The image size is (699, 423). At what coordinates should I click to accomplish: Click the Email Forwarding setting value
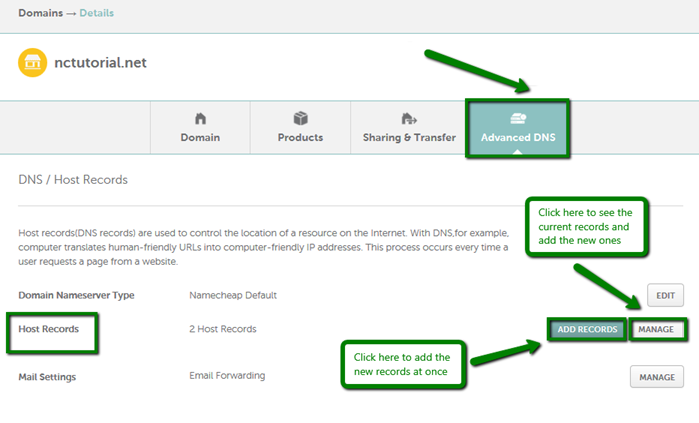(227, 376)
